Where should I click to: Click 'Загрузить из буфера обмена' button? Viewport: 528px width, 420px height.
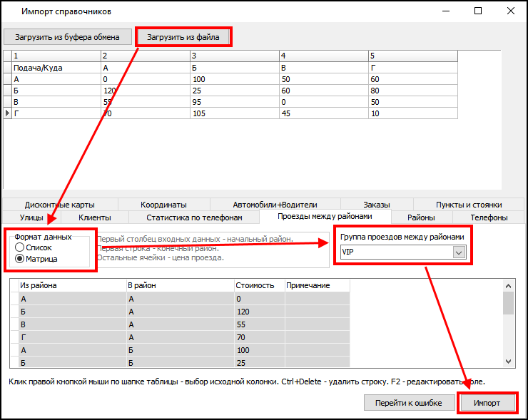point(68,36)
